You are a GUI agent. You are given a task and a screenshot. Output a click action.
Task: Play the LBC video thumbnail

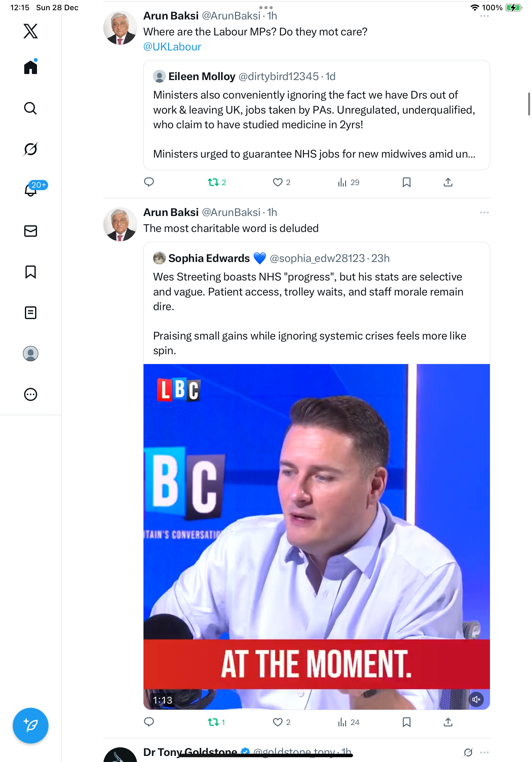316,536
